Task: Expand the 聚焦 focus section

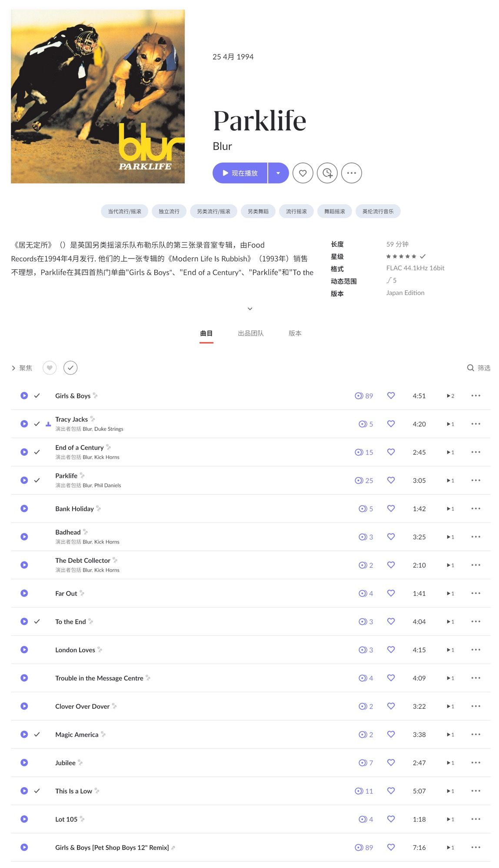Action: point(22,368)
